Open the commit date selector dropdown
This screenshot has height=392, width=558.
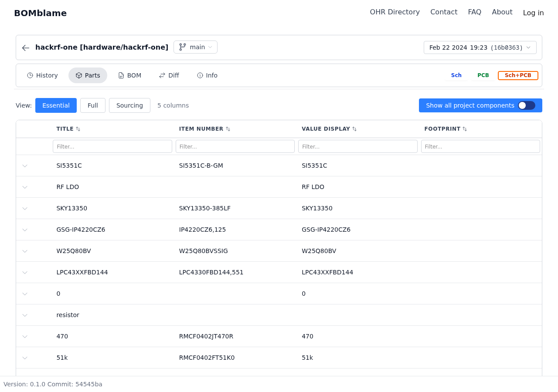click(x=480, y=47)
